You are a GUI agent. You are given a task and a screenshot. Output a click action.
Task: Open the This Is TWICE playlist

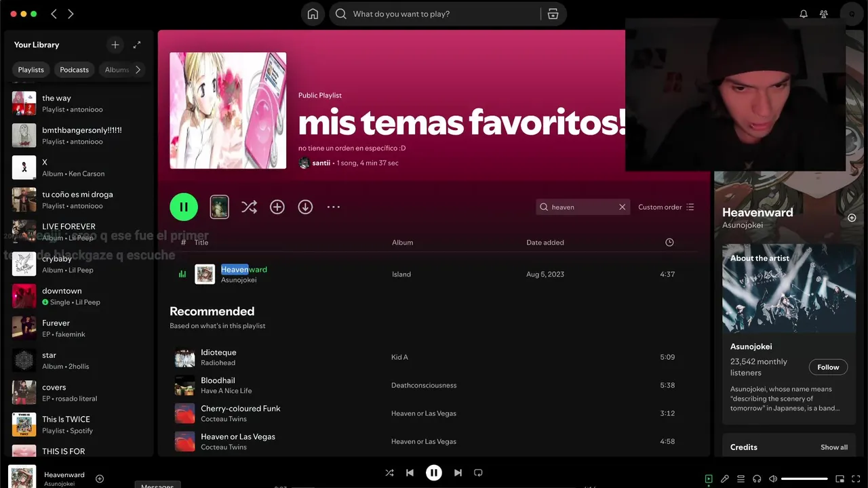tap(79, 424)
